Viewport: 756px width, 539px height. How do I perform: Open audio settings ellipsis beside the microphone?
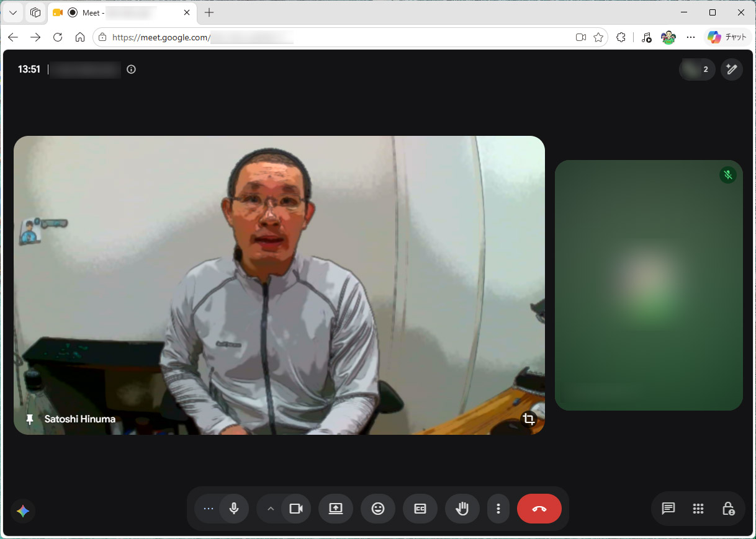click(x=209, y=509)
